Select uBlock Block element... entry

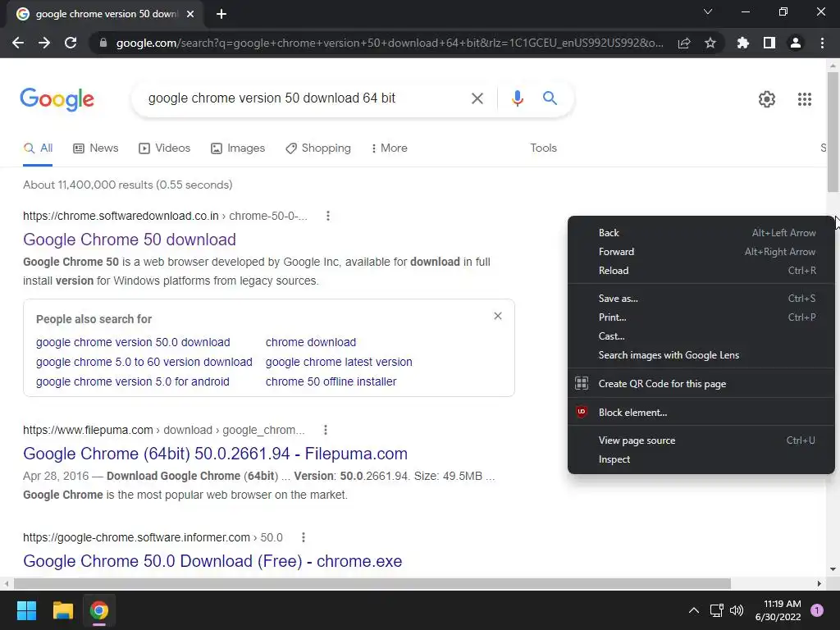701,413
